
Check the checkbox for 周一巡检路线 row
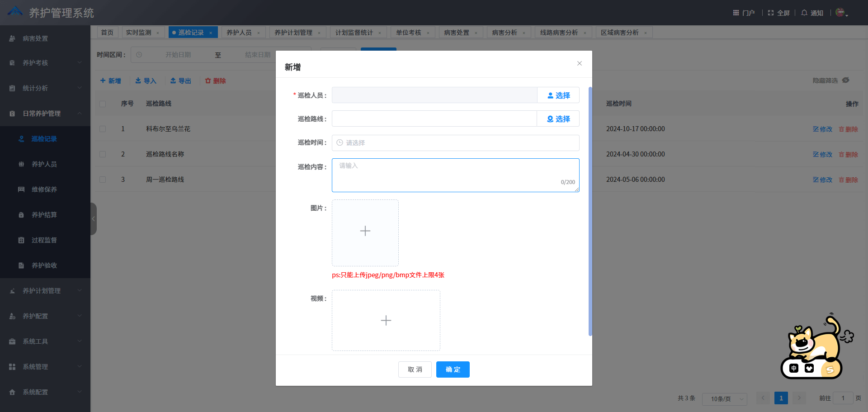pos(103,180)
